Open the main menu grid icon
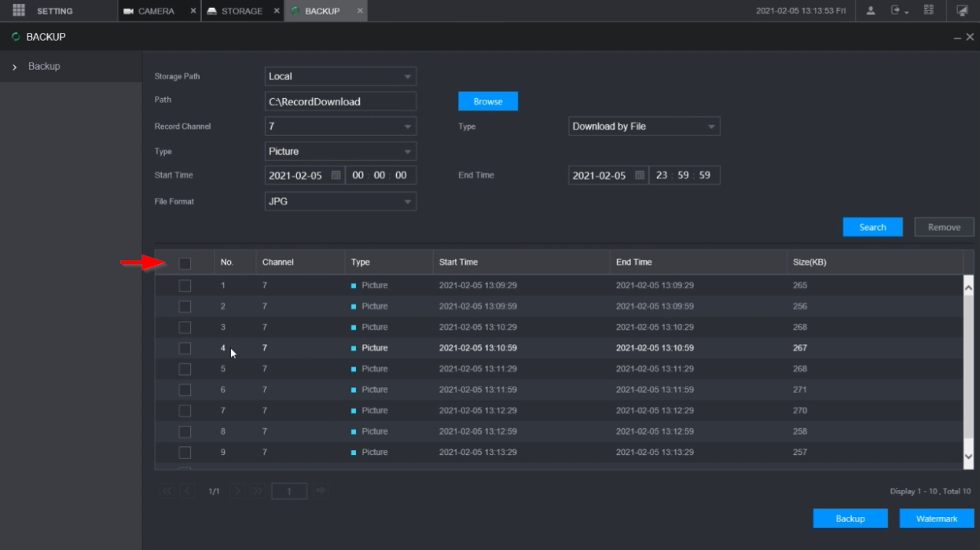Viewport: 980px width, 550px height. click(x=20, y=10)
